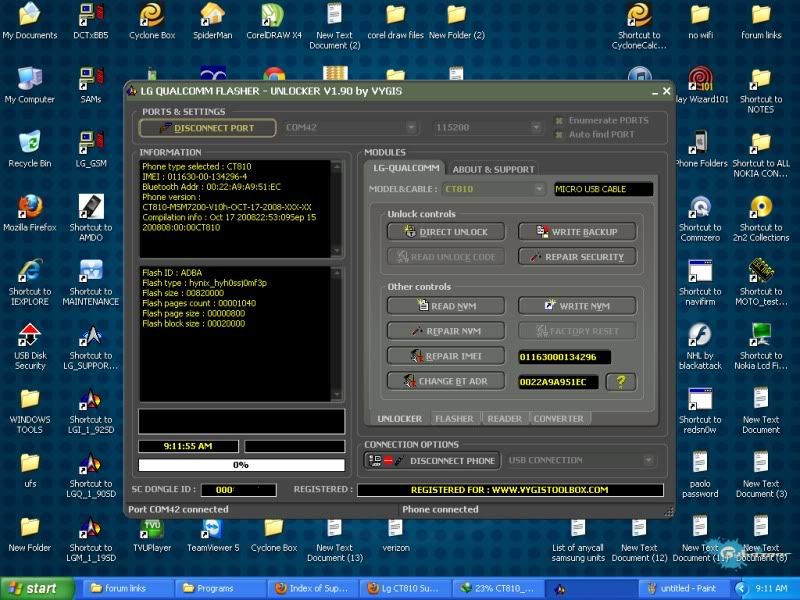Viewport: 800px width, 600px height.
Task: Open the forum links desktop folder icon
Action: click(761, 21)
